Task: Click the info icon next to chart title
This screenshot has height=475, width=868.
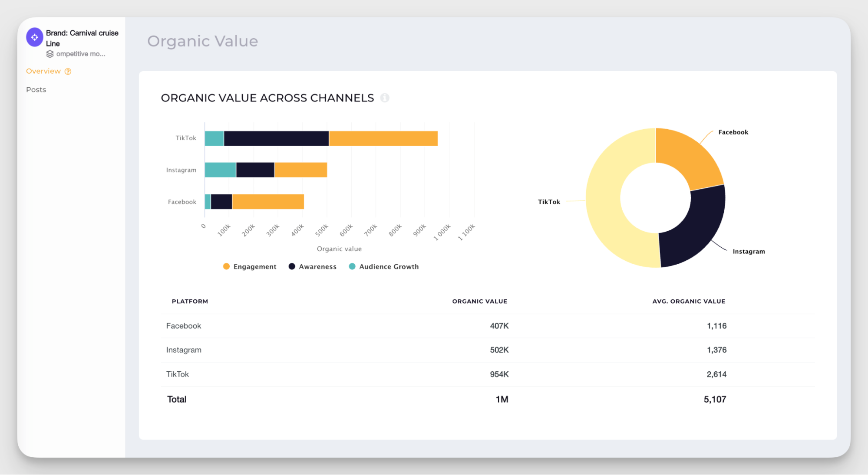Action: (385, 98)
